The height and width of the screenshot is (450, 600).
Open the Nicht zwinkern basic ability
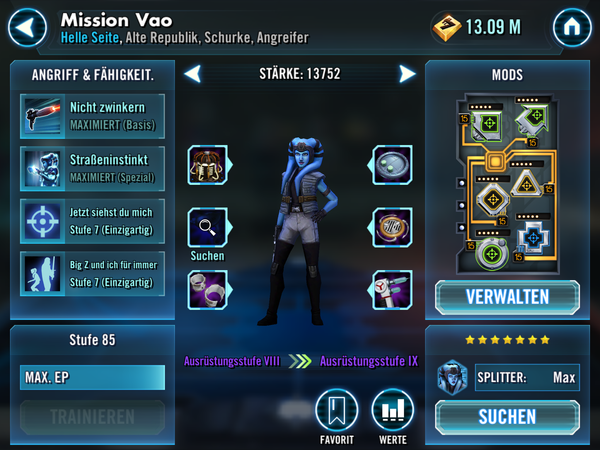click(92, 116)
